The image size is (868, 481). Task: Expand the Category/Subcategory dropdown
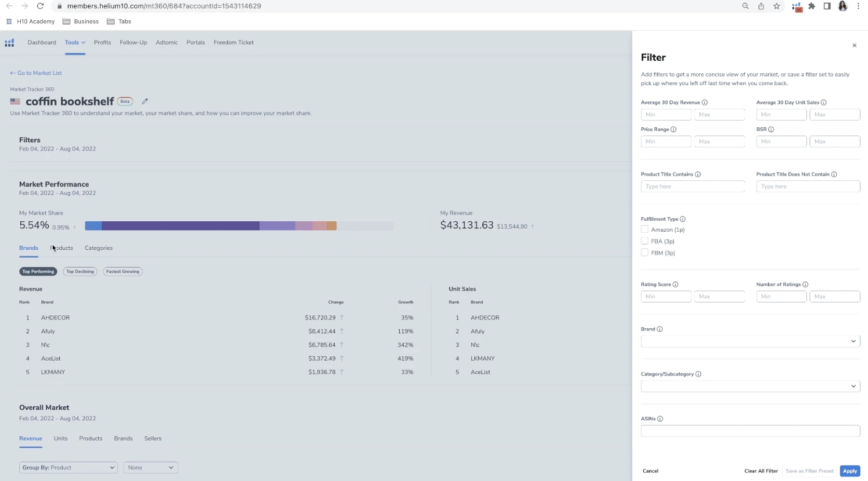click(x=750, y=386)
